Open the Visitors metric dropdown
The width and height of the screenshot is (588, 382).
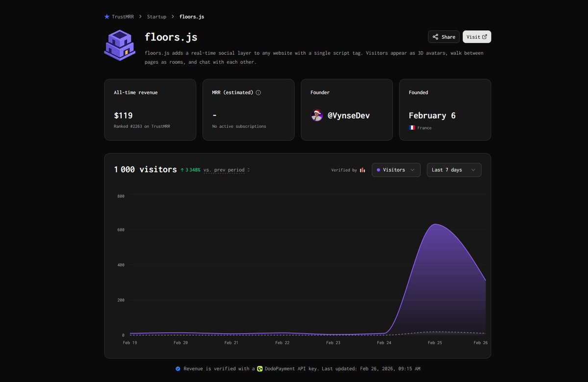(x=396, y=170)
